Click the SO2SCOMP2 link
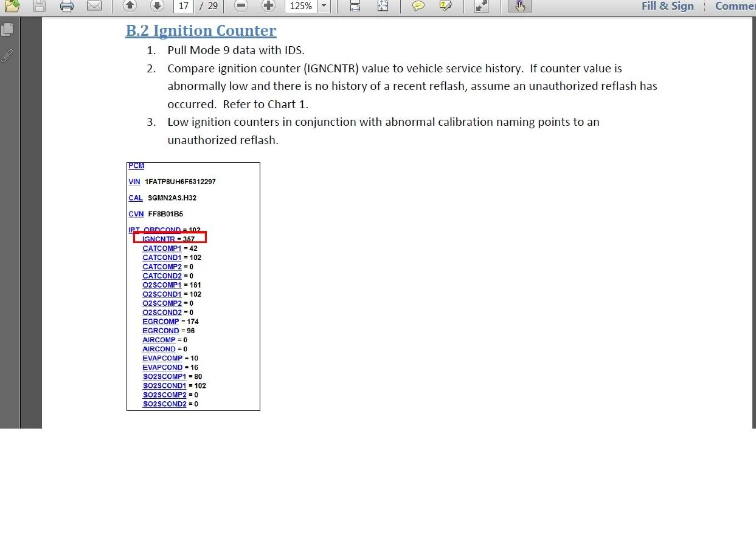Image resolution: width=756 pixels, height=552 pixels. [165, 395]
